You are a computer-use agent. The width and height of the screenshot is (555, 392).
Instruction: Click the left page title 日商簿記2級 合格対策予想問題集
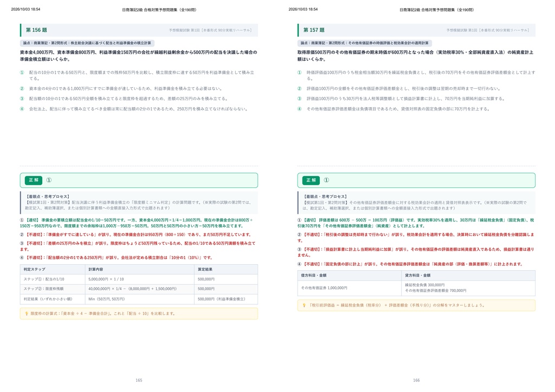159,10
